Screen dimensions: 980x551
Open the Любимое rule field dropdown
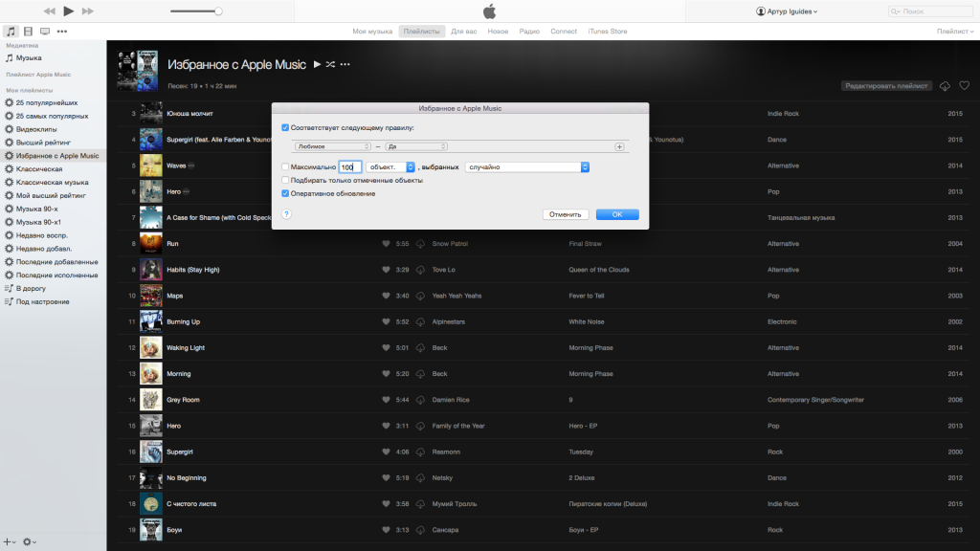332,146
